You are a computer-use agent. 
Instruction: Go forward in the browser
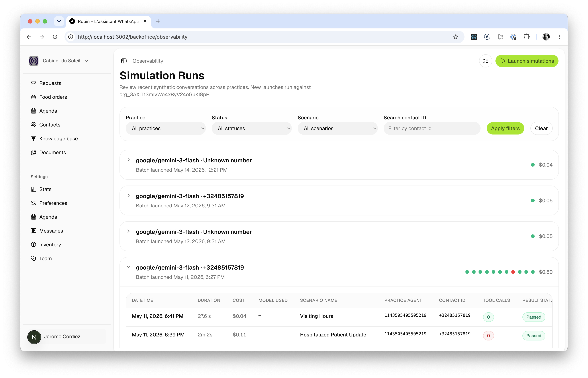(x=42, y=37)
